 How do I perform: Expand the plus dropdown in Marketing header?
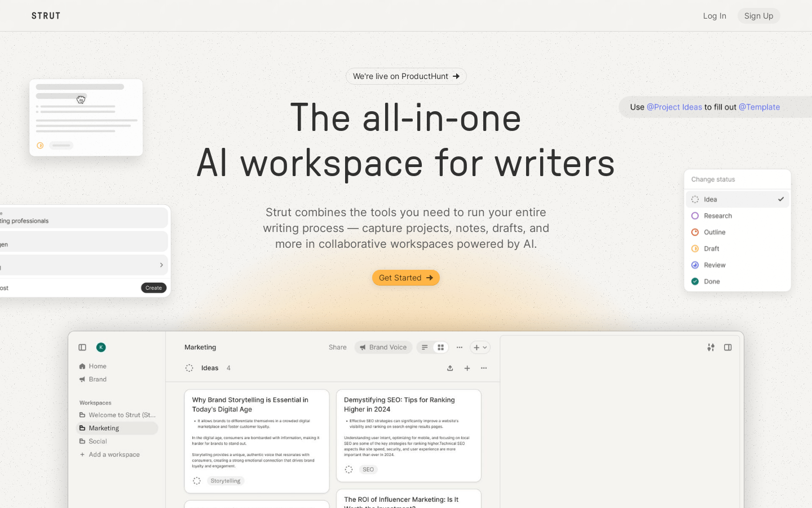tap(480, 348)
